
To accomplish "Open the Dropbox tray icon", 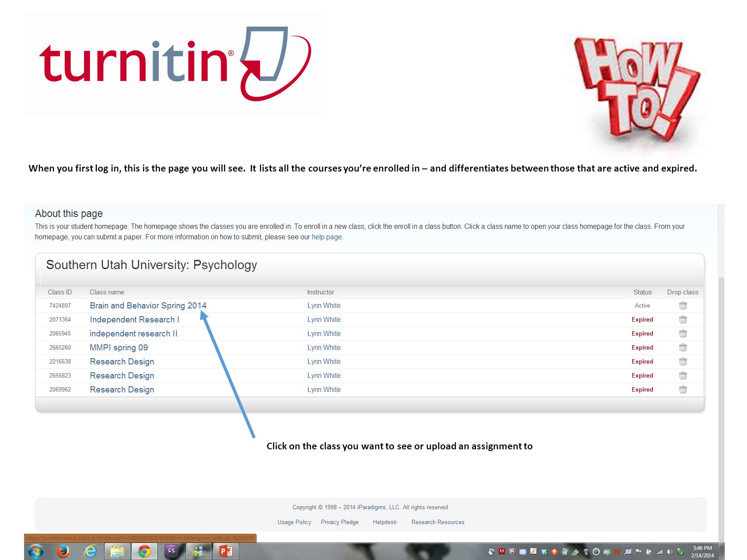I will [544, 552].
